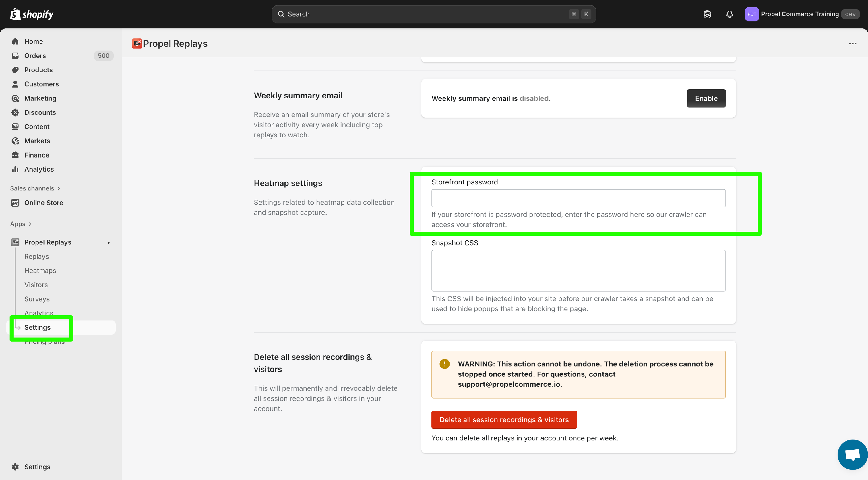Screen dimensions: 868x480
Task: Click the Products tag icon
Action: click(15, 70)
